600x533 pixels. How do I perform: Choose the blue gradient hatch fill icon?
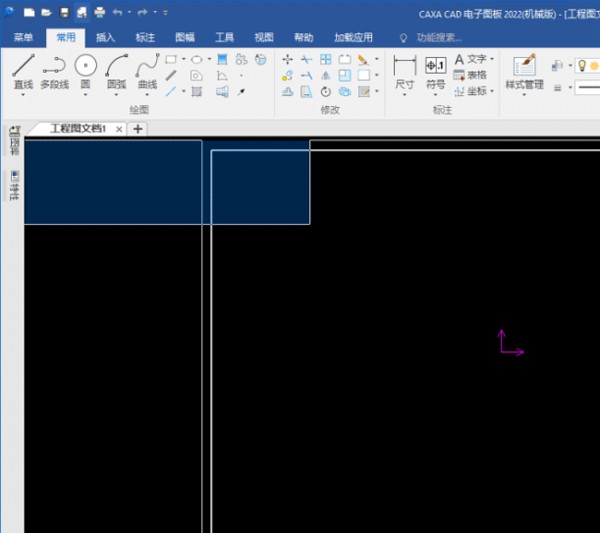click(x=222, y=59)
